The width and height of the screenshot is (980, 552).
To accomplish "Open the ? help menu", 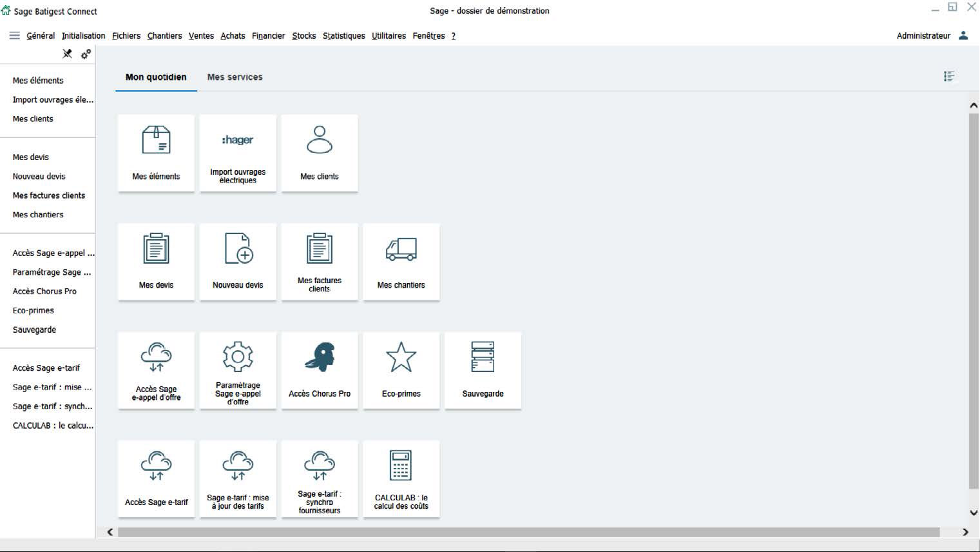I will pos(454,35).
